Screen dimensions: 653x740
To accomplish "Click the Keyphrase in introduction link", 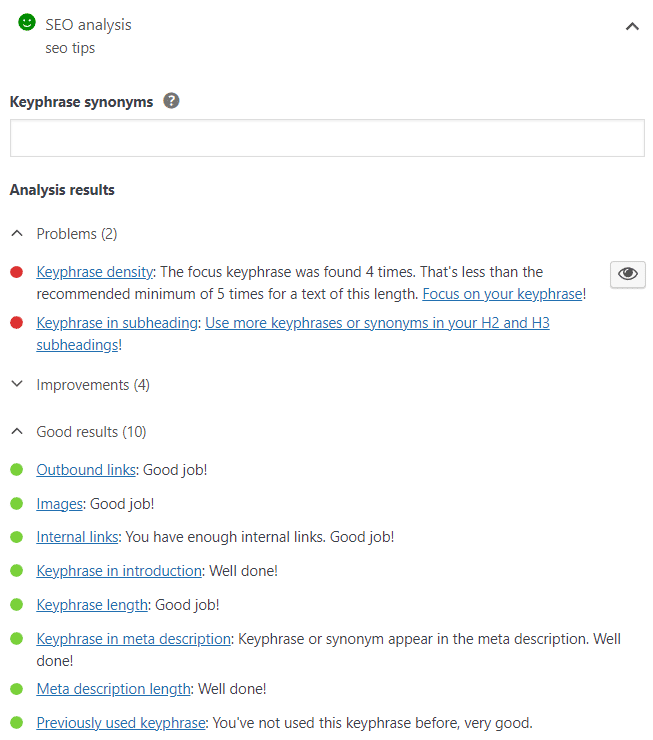I will [x=119, y=571].
